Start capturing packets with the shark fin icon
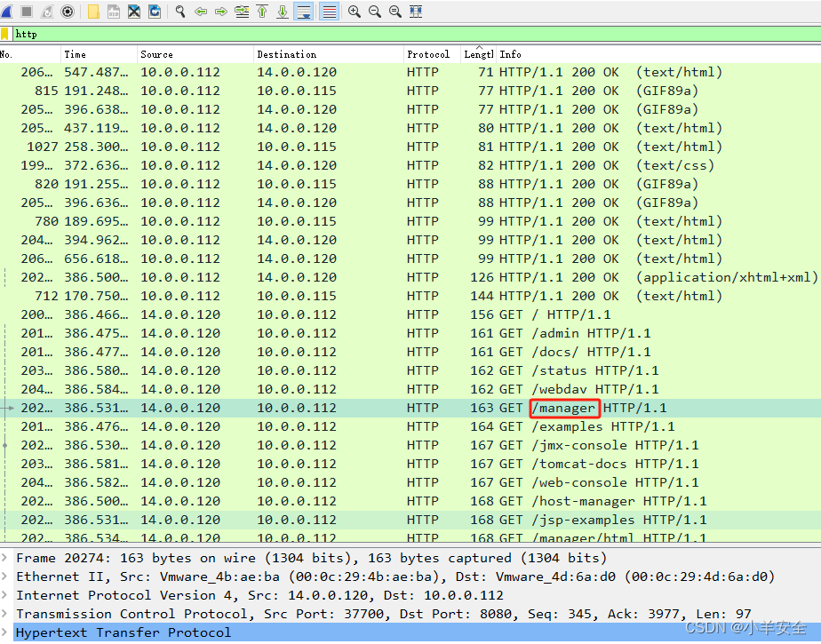The width and height of the screenshot is (821, 644). (7, 11)
